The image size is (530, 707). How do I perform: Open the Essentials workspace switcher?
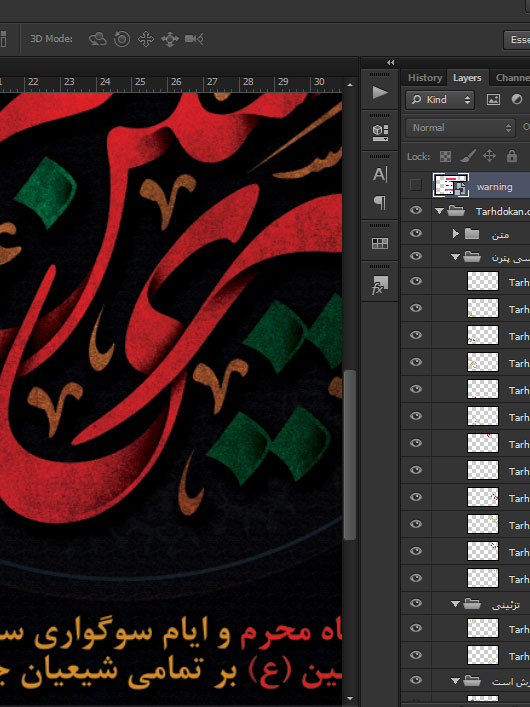click(x=517, y=40)
